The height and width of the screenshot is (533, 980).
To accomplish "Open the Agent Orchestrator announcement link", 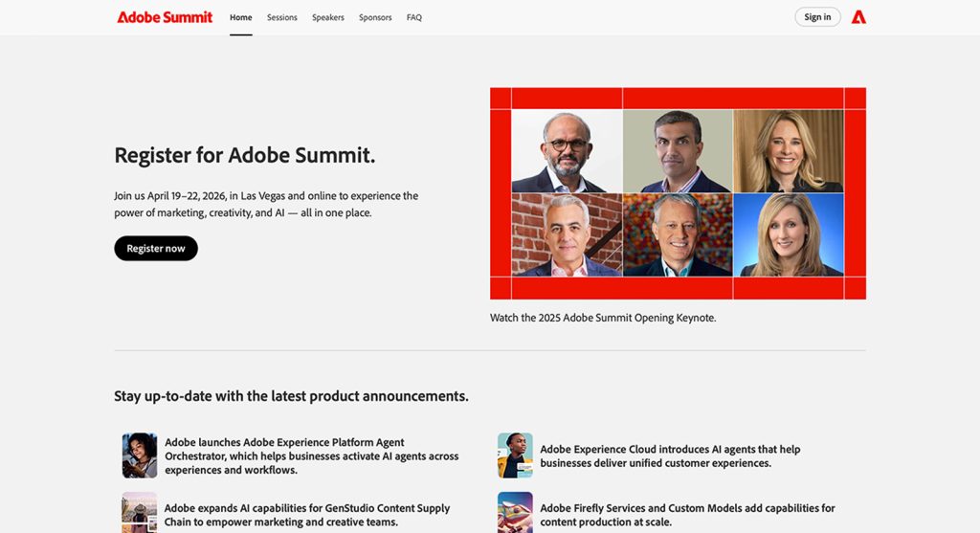I will (312, 456).
